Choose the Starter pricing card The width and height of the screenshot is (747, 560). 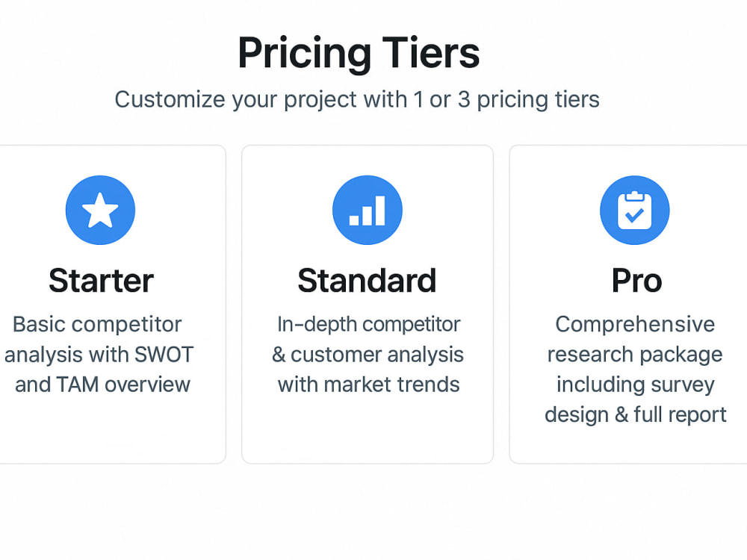tap(113, 305)
